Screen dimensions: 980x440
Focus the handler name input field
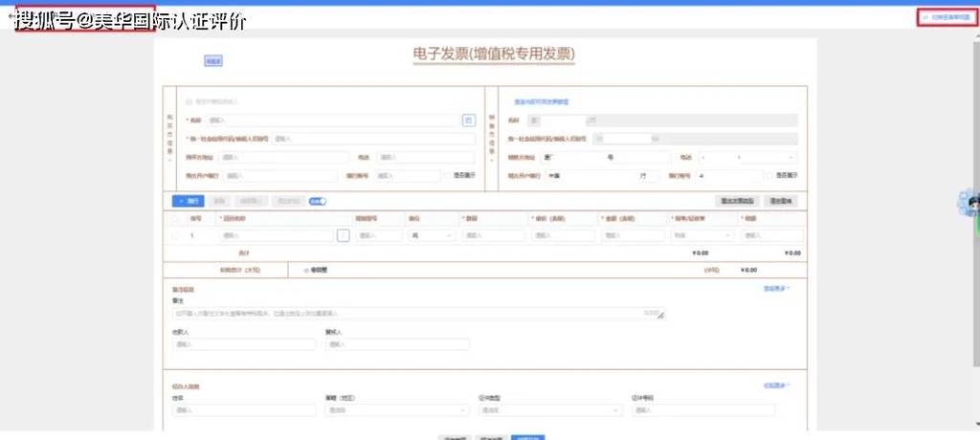point(244,410)
